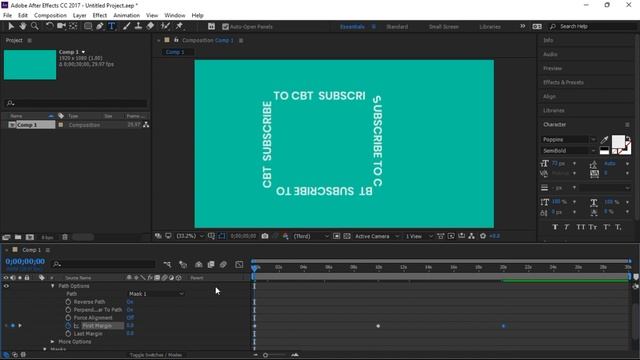The image size is (640, 360).
Task: Open the Mask 1 path dropdown
Action: 156,294
